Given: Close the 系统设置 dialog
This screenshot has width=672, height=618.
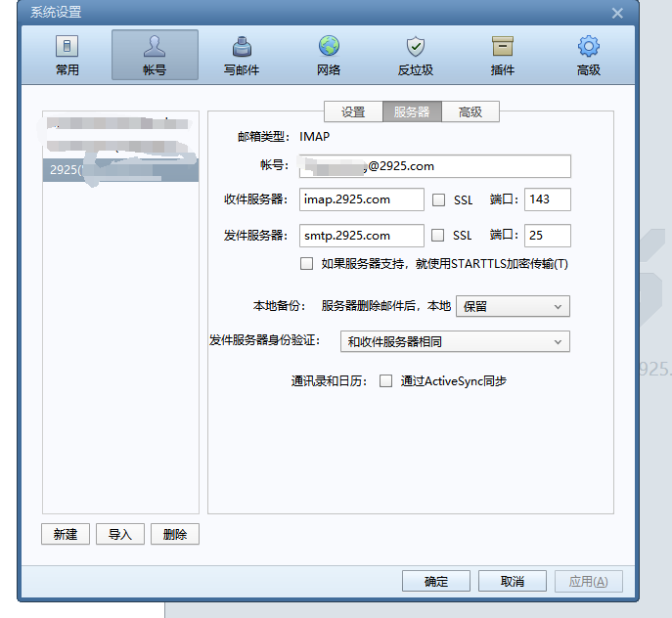Looking at the screenshot, I should [x=617, y=14].
